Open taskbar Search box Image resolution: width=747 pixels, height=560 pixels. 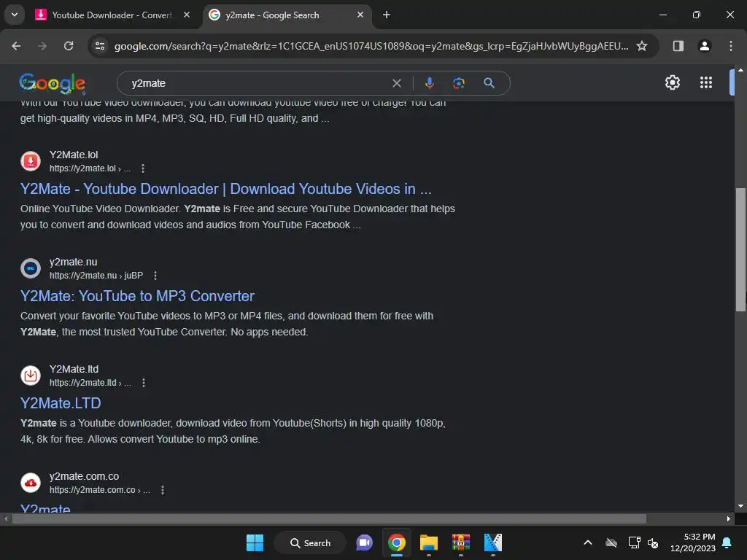[310, 542]
